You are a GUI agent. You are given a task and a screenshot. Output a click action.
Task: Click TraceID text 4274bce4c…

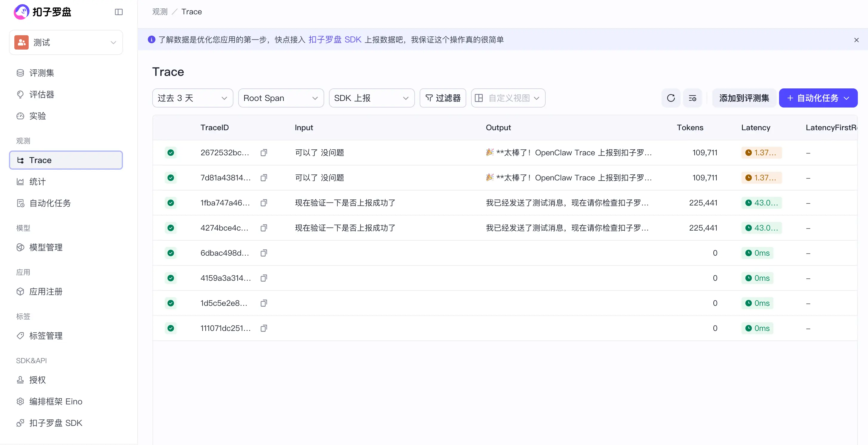coord(224,228)
